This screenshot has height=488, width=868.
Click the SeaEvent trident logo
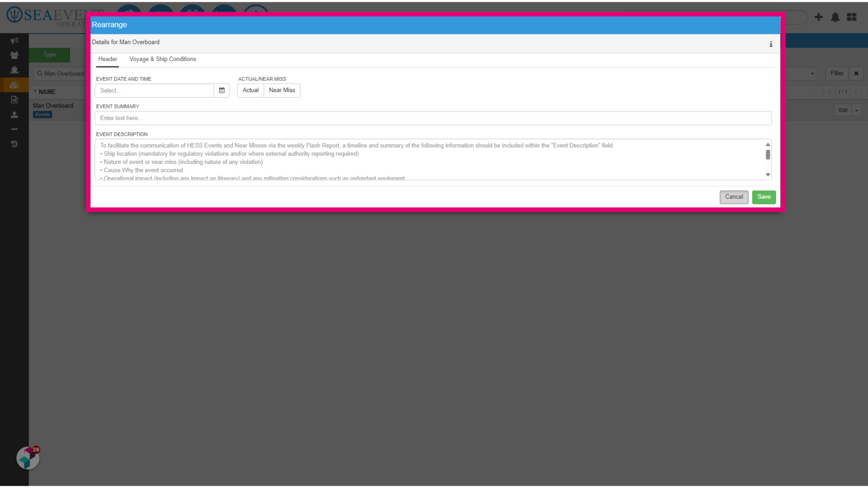14,15
